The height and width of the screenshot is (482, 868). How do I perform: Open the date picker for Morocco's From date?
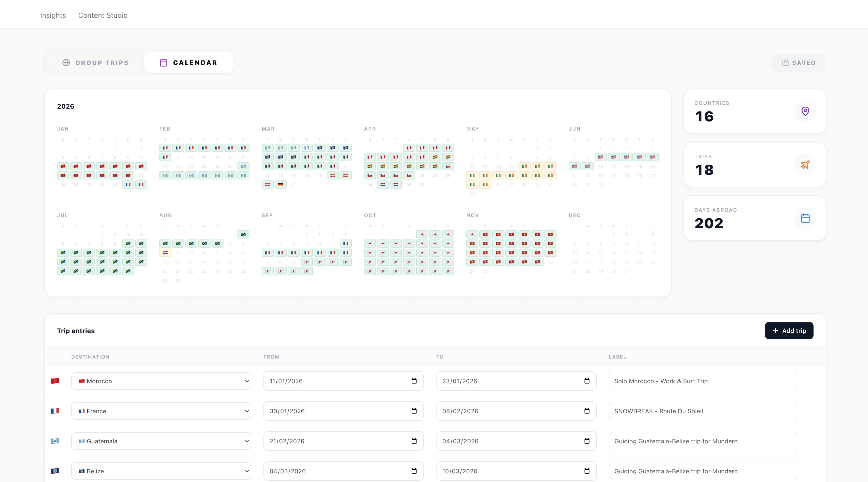(x=414, y=381)
